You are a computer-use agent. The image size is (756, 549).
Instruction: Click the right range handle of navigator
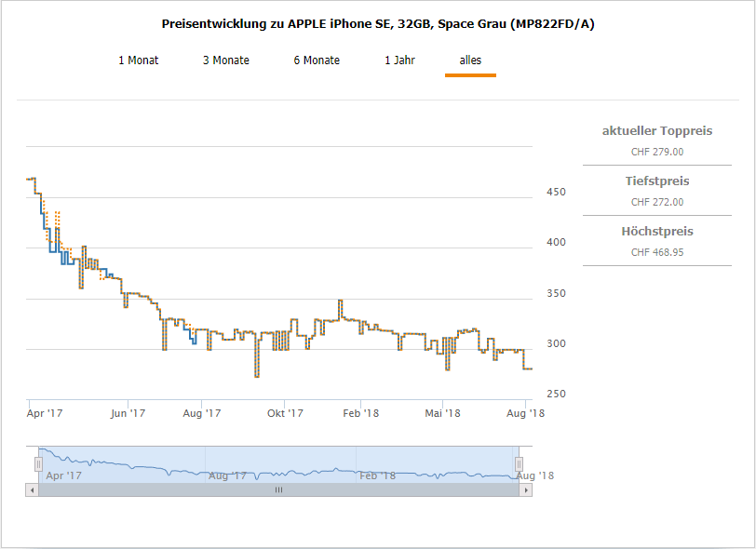520,463
